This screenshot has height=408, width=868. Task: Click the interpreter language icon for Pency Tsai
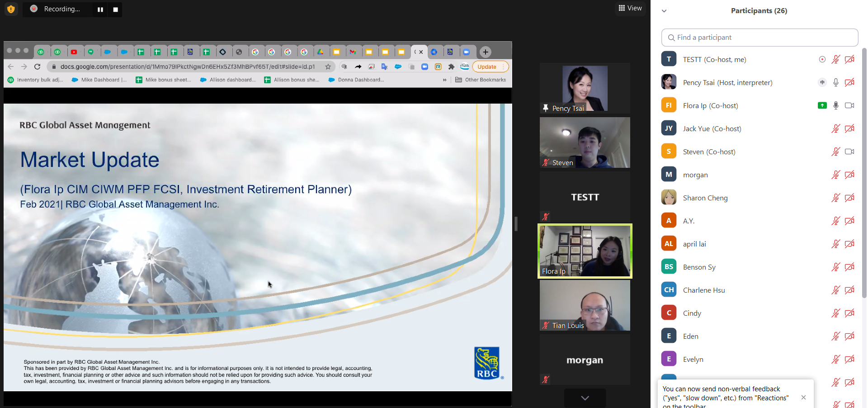click(822, 82)
